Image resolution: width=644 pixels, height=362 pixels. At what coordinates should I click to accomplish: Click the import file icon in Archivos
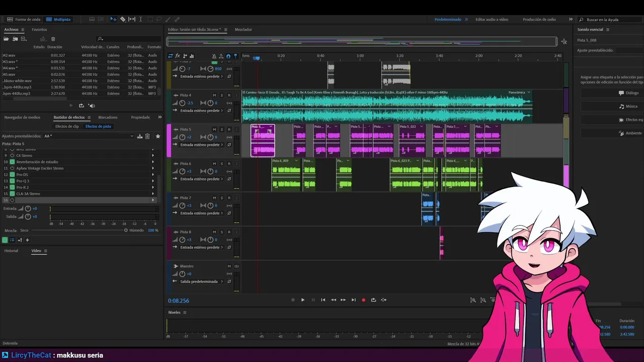click(15, 39)
